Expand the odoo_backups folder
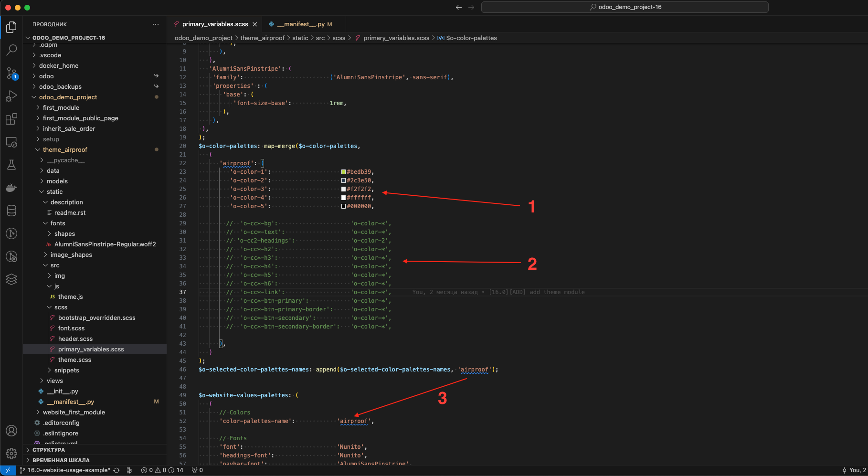 tap(60, 87)
